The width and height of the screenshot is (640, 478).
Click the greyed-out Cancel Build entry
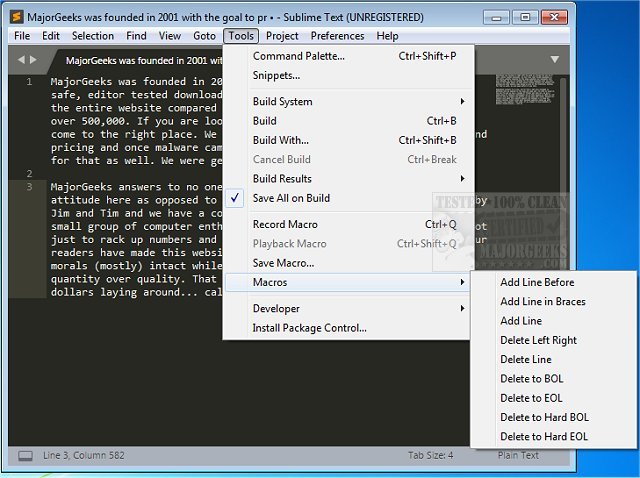(x=347, y=159)
